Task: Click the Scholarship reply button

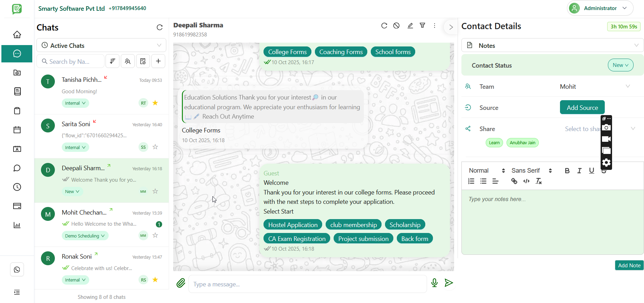Action: [x=405, y=225]
